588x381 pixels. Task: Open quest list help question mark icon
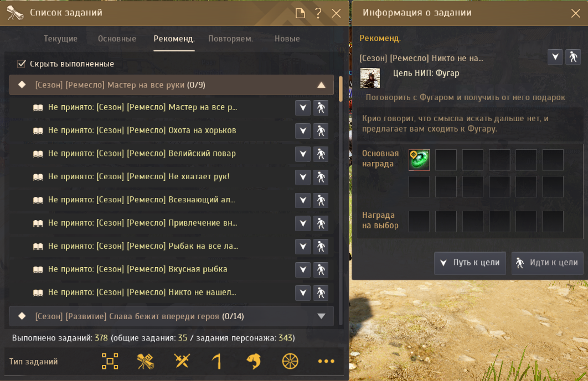(318, 13)
